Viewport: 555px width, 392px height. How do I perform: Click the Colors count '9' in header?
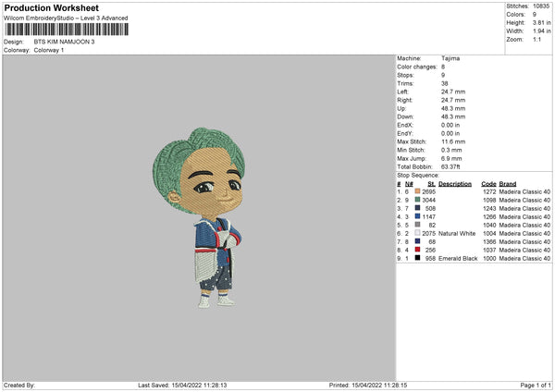(535, 15)
